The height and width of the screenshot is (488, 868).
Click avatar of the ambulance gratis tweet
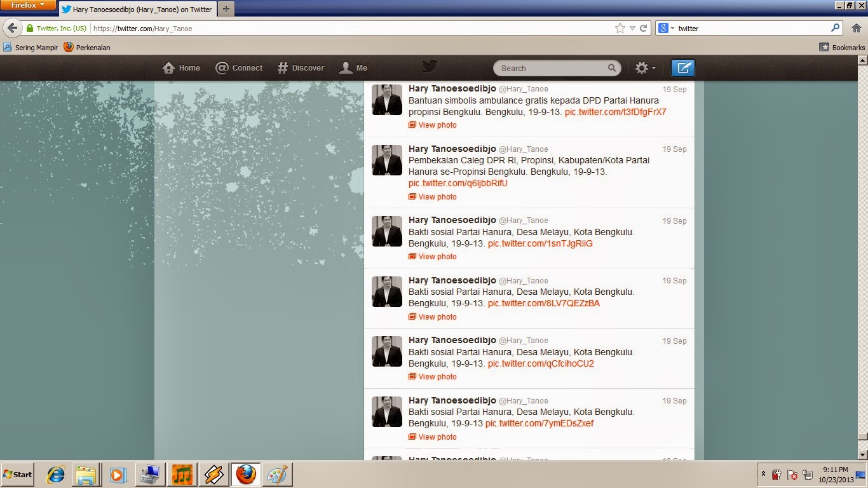387,100
